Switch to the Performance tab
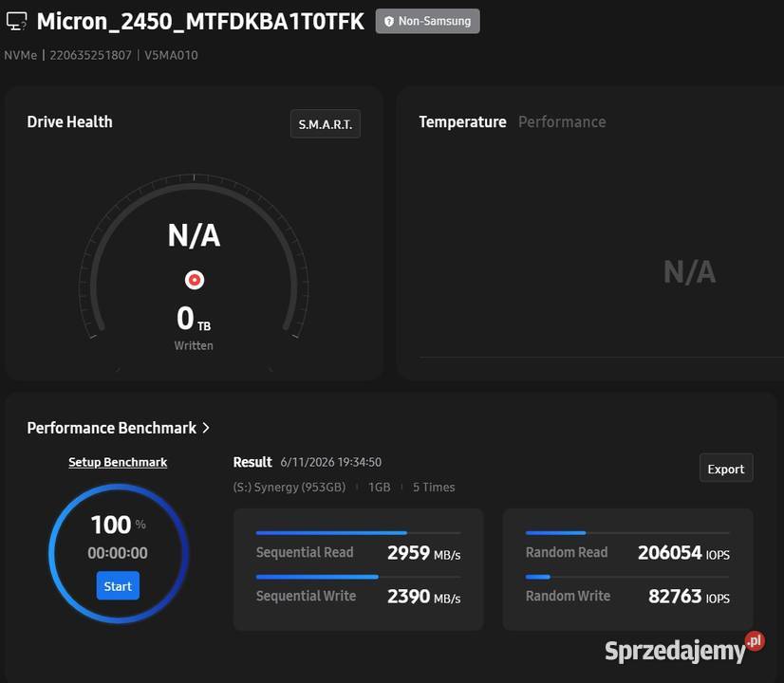The image size is (784, 683). click(x=562, y=122)
